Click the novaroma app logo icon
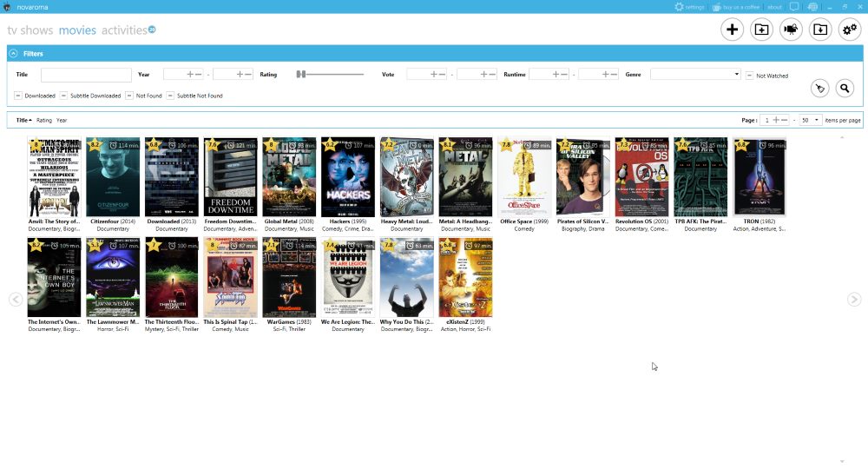Image resolution: width=868 pixels, height=469 pixels. pos(7,7)
